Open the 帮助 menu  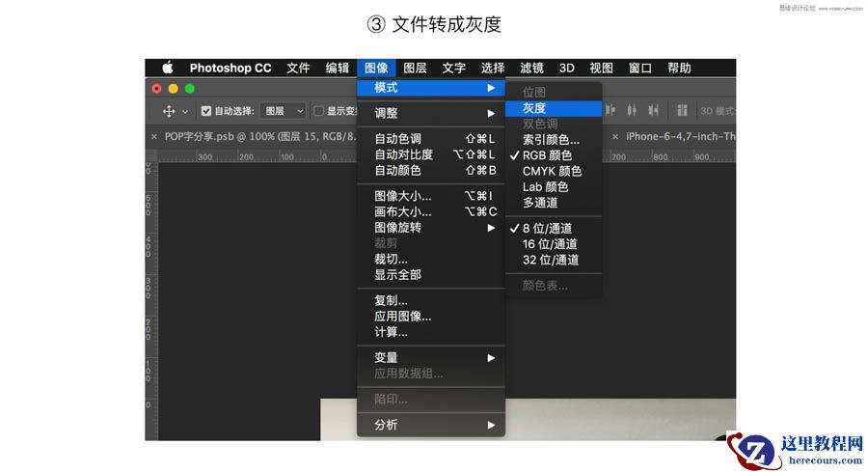(x=679, y=69)
